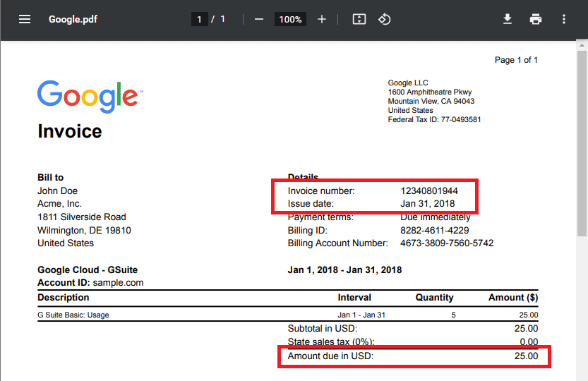Viewport: 588px width, 381px height.
Task: Click the Billing ID value 8282-4611-4229
Action: point(434,231)
